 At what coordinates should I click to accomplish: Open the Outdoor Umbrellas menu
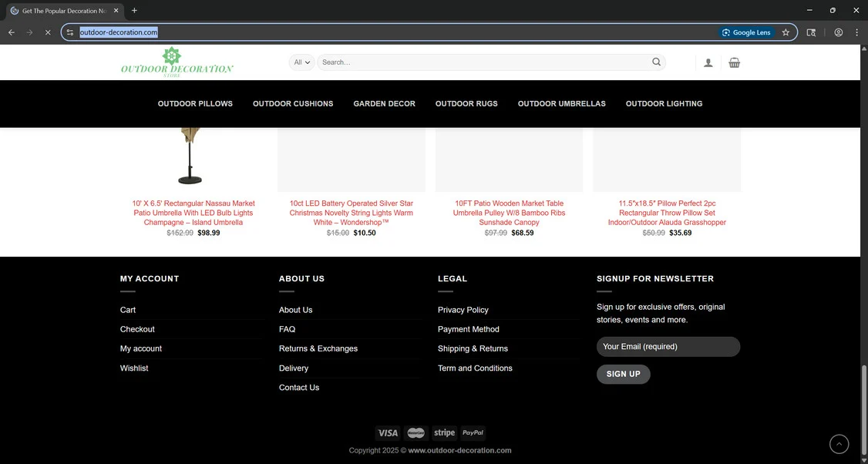[561, 103]
